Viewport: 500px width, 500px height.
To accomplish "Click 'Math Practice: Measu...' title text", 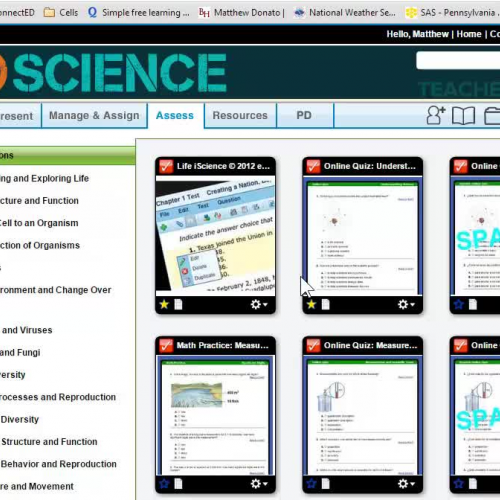I will (x=222, y=345).
